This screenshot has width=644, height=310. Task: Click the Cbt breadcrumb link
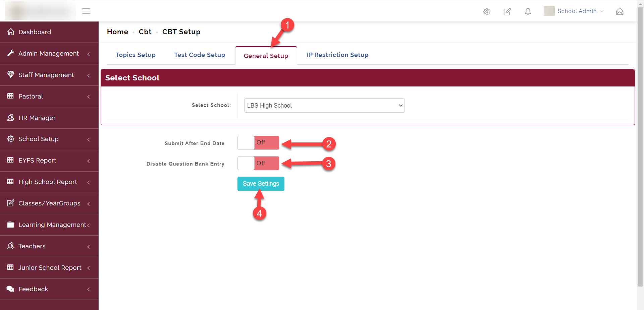point(145,32)
